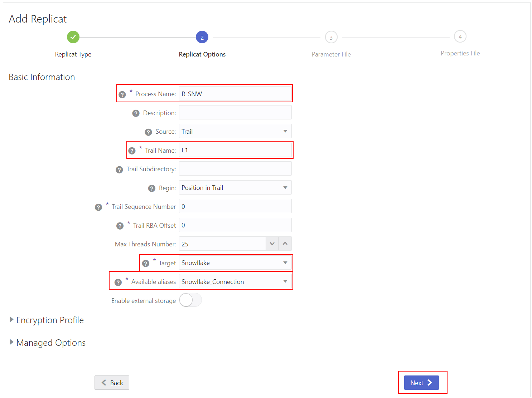Click the help icon beside Trail Name
The width and height of the screenshot is (532, 398).
[x=132, y=151]
